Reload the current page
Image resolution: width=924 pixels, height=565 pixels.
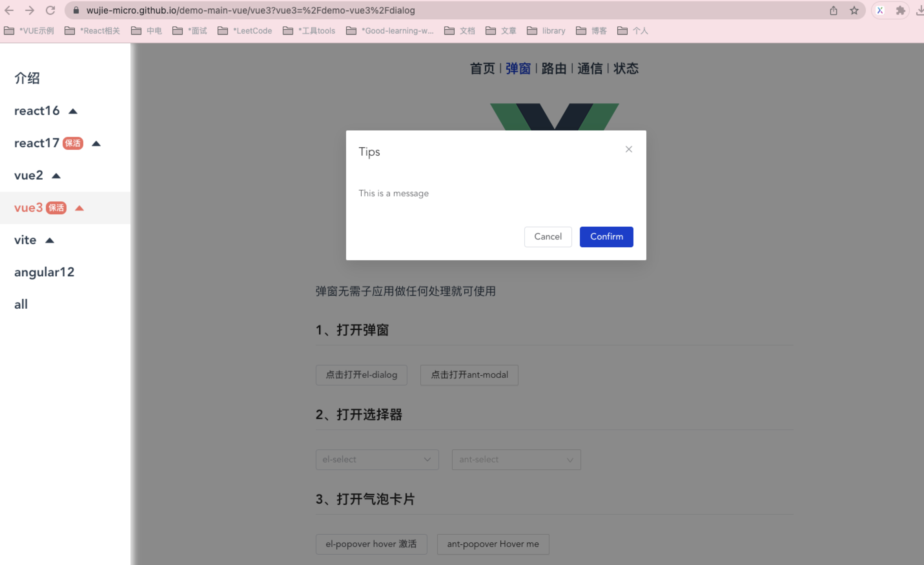point(51,10)
